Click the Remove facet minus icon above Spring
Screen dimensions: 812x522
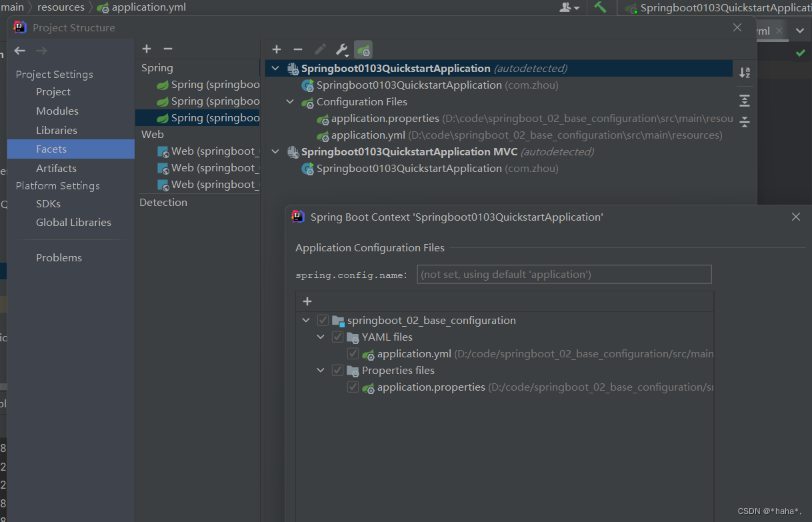[168, 49]
